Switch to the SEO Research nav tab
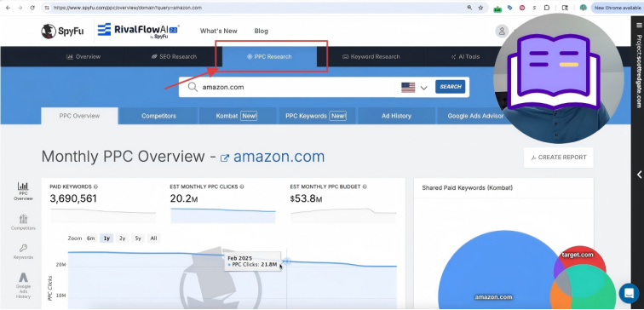The image size is (644, 310). (174, 57)
